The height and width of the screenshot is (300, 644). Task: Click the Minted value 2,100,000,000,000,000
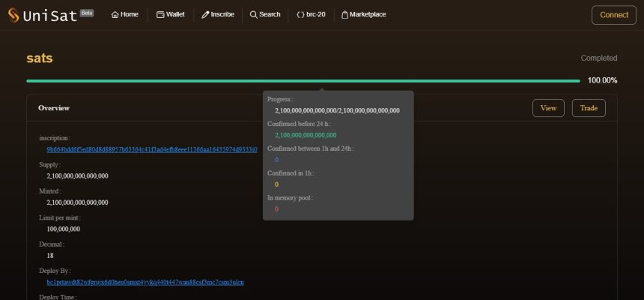[x=77, y=202]
